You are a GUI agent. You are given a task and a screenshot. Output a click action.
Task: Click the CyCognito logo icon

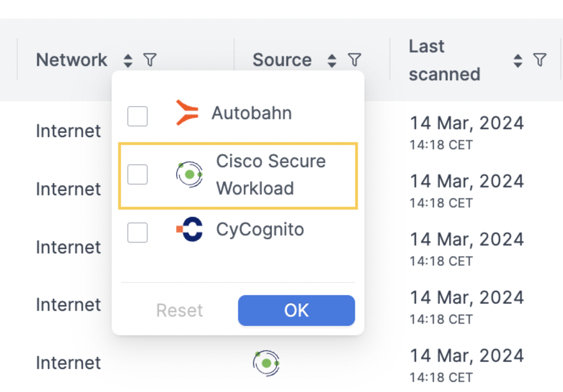(x=190, y=229)
